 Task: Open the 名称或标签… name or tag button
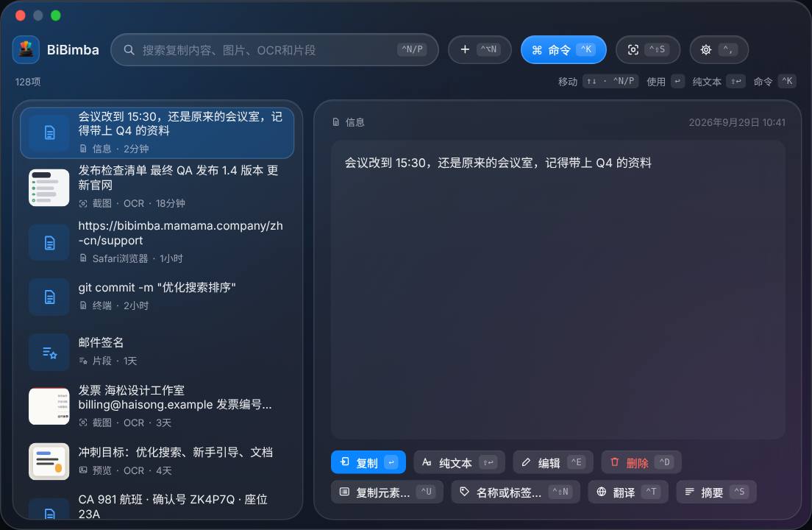click(516, 492)
